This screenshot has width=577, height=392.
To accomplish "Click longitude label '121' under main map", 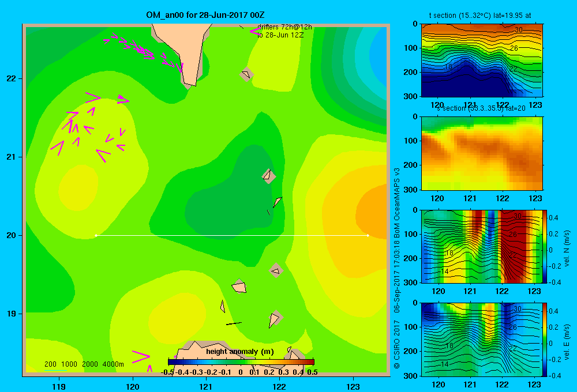I will pyautogui.click(x=206, y=386).
